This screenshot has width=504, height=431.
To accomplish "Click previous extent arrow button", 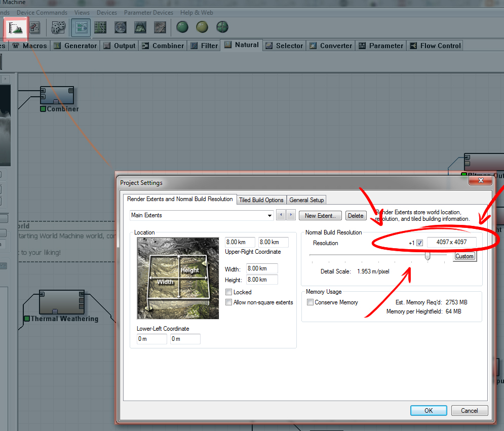I will pyautogui.click(x=281, y=215).
